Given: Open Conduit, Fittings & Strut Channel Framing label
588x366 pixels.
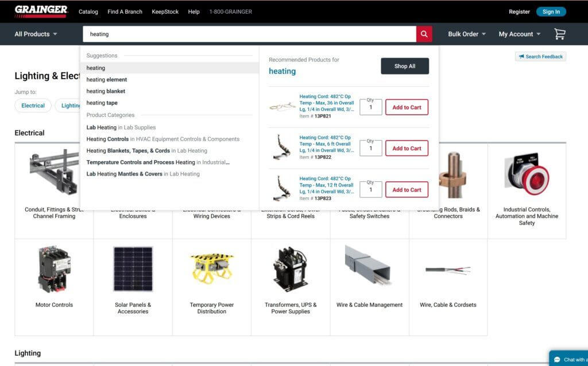Looking at the screenshot, I should pyautogui.click(x=55, y=213).
